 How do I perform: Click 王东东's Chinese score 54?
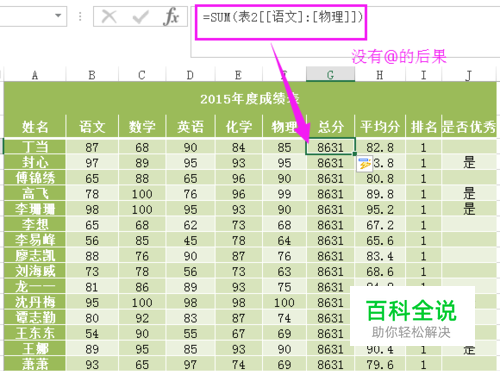pos(92,333)
